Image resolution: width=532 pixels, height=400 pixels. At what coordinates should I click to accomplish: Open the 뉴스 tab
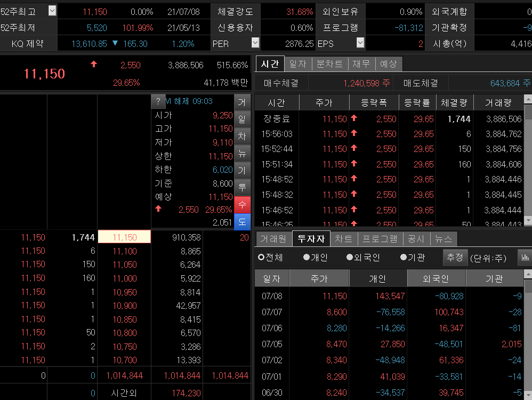pyautogui.click(x=444, y=239)
